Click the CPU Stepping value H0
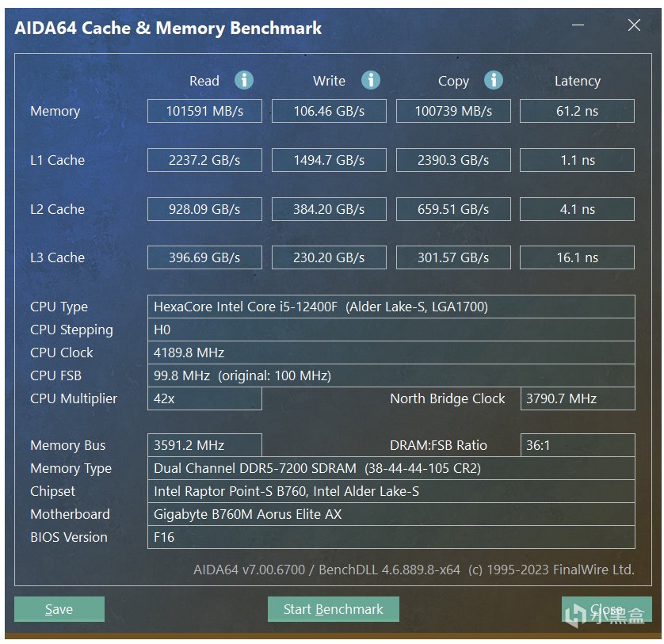The width and height of the screenshot is (664, 644). click(x=391, y=330)
